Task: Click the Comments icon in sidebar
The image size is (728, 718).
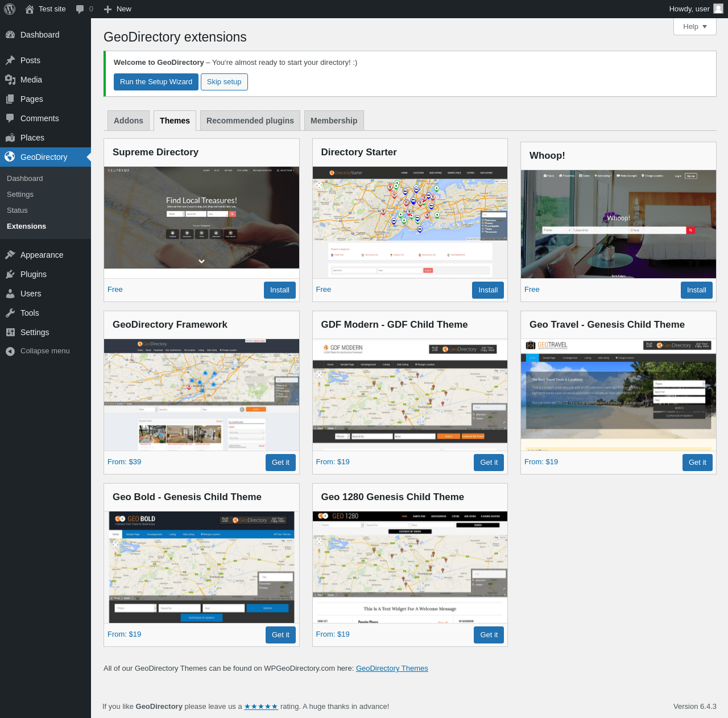Action: tap(10, 118)
